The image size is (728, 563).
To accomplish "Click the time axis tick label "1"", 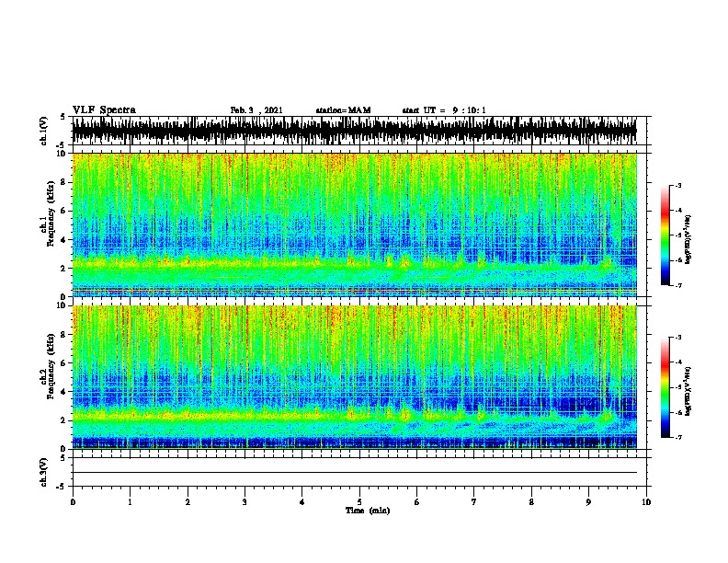I will click(x=130, y=502).
